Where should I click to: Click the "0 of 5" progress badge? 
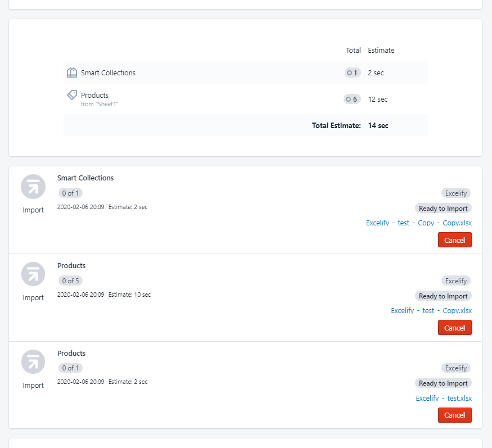70,280
